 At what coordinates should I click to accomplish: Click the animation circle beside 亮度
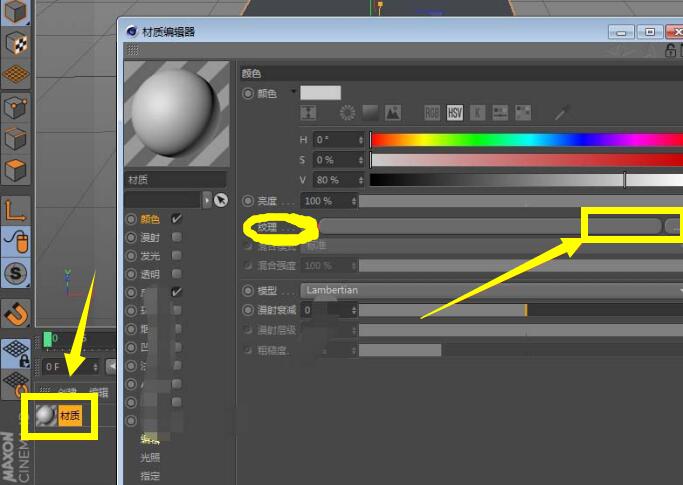[x=248, y=201]
